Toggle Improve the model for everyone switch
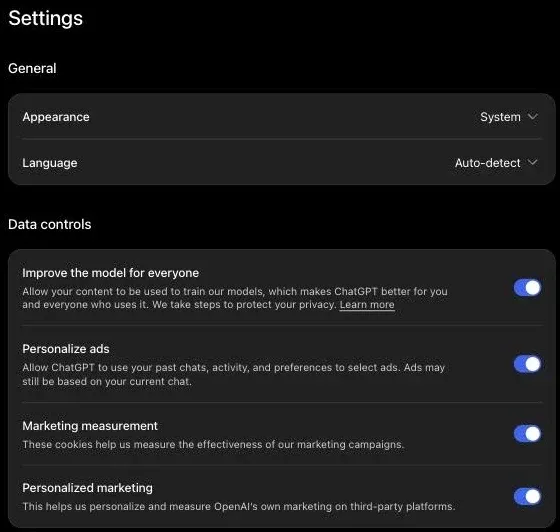The width and height of the screenshot is (560, 532). 527,288
